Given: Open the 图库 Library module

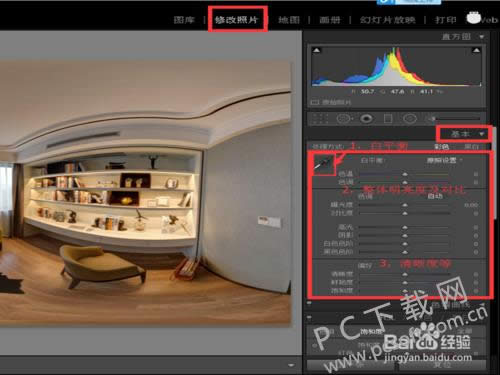Looking at the screenshot, I should click(x=184, y=20).
